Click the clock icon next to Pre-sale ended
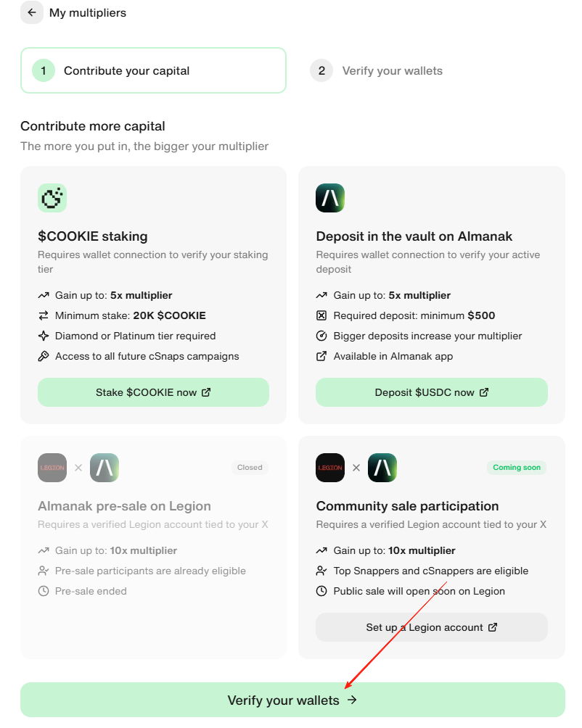The image size is (582, 728). coord(44,591)
